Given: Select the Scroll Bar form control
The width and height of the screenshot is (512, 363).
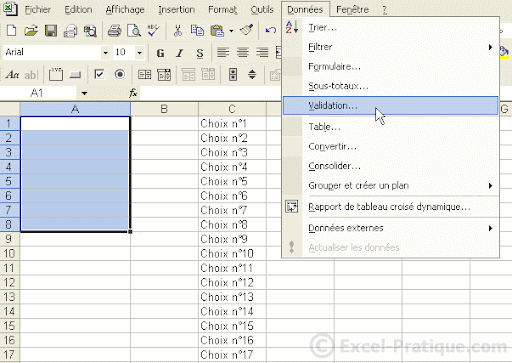Looking at the screenshot, I should [x=233, y=74].
